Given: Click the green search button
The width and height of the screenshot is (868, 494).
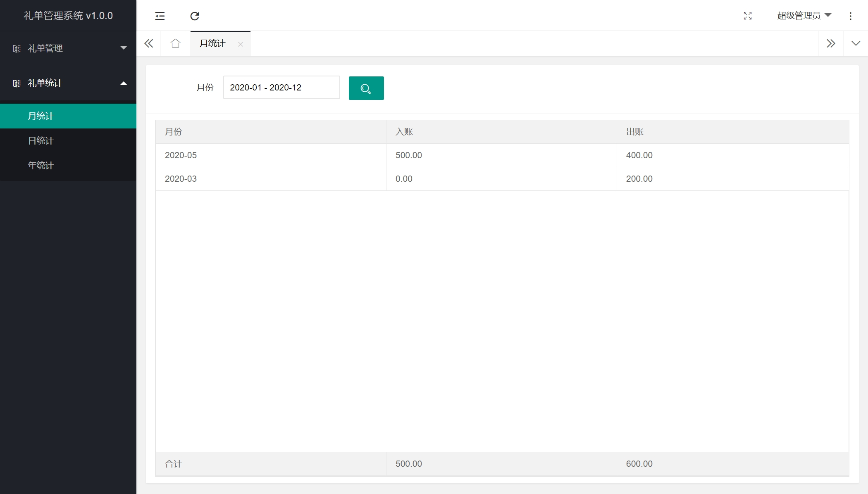Looking at the screenshot, I should coord(366,88).
